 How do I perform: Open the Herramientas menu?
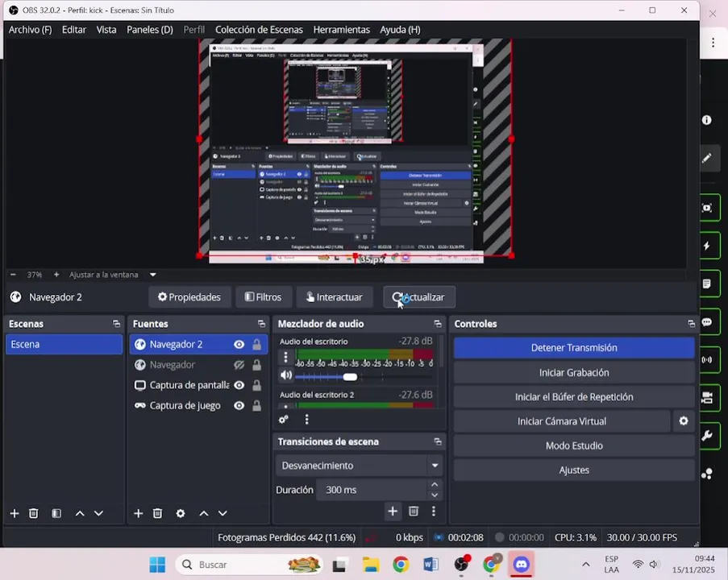(341, 30)
